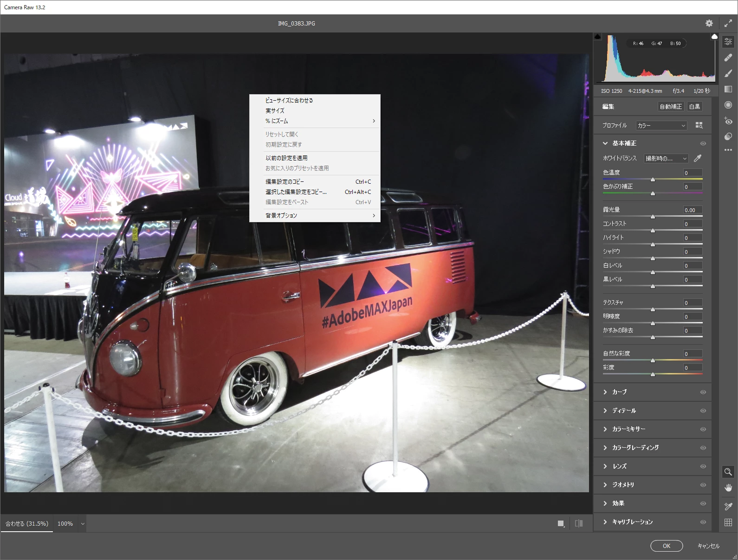Click the 自動補正 button
The width and height of the screenshot is (738, 560).
point(671,106)
